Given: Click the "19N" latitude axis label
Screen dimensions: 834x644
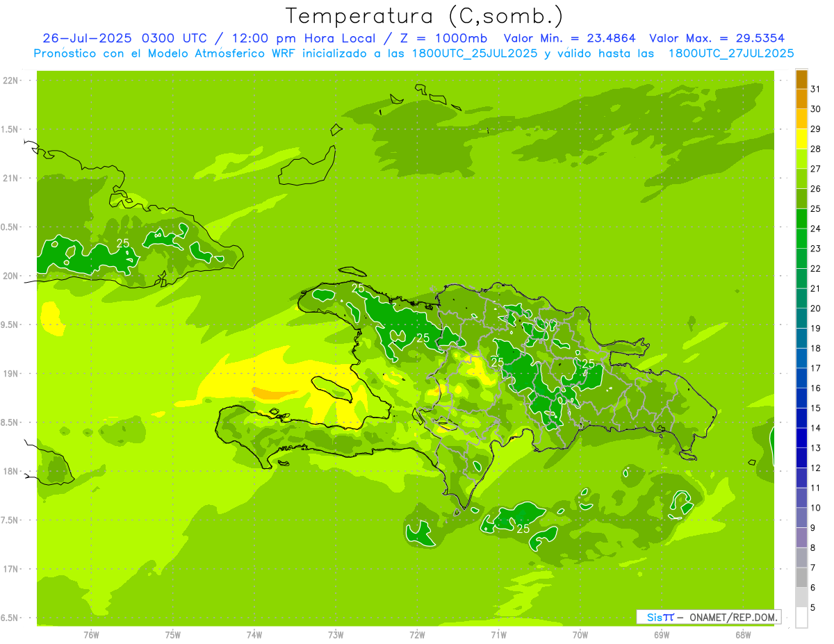Looking at the screenshot, I should [10, 374].
